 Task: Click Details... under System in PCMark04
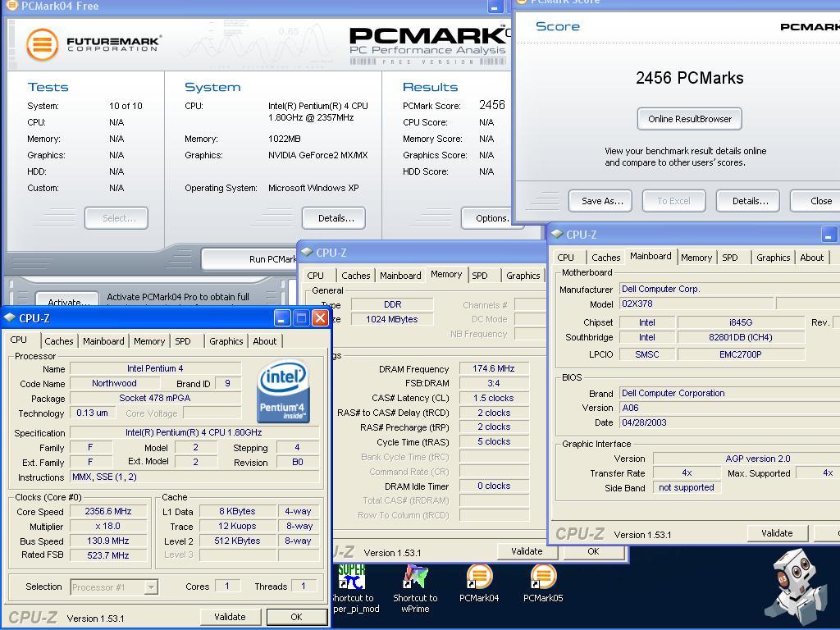coord(336,218)
